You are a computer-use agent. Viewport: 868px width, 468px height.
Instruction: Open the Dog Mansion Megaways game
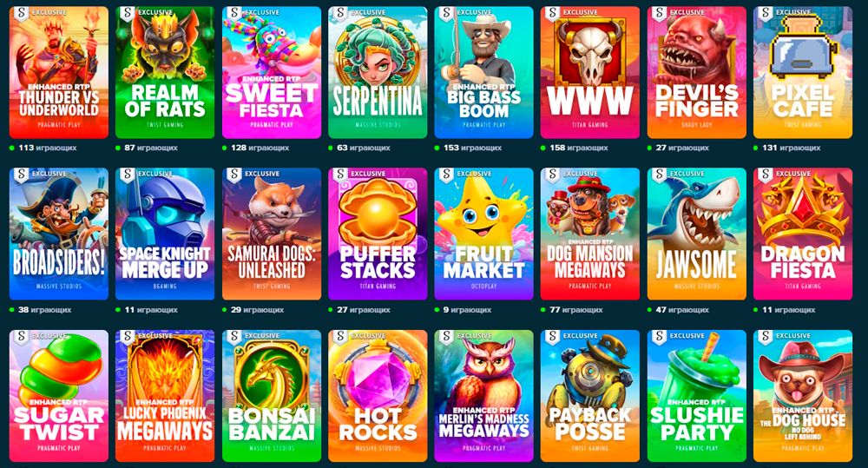590,234
